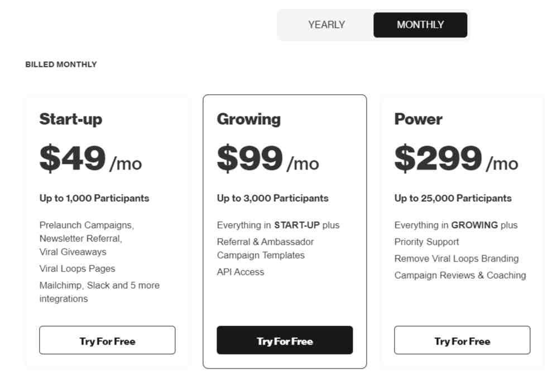This screenshot has height=392, width=557.
Task: Select the Growing plan heading
Action: tap(249, 119)
